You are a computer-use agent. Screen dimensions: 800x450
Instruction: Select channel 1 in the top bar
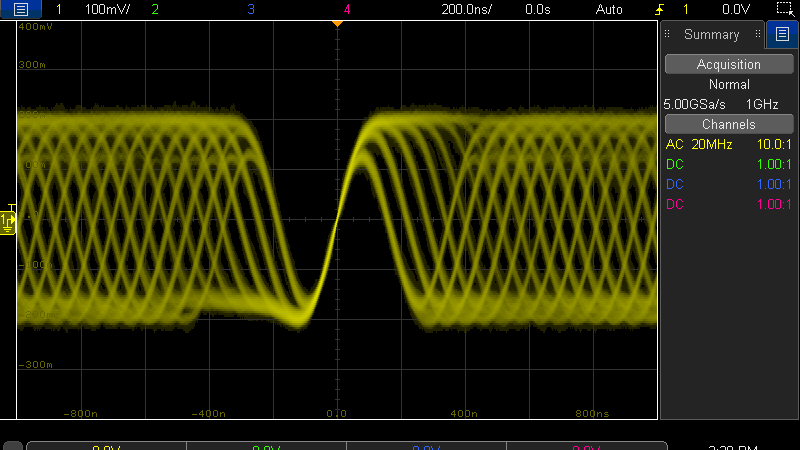pyautogui.click(x=58, y=10)
